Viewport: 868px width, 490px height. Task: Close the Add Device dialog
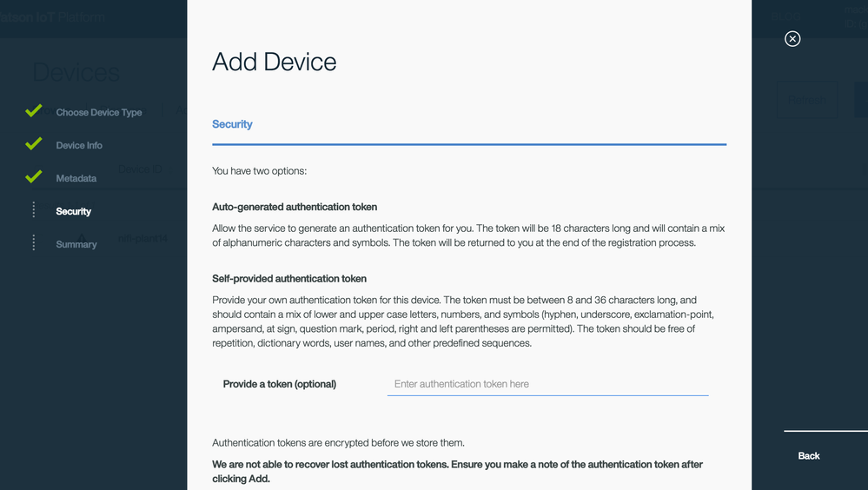792,38
